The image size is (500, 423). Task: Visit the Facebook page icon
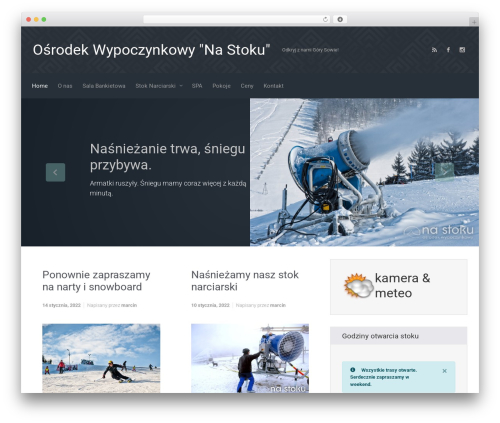tap(448, 50)
